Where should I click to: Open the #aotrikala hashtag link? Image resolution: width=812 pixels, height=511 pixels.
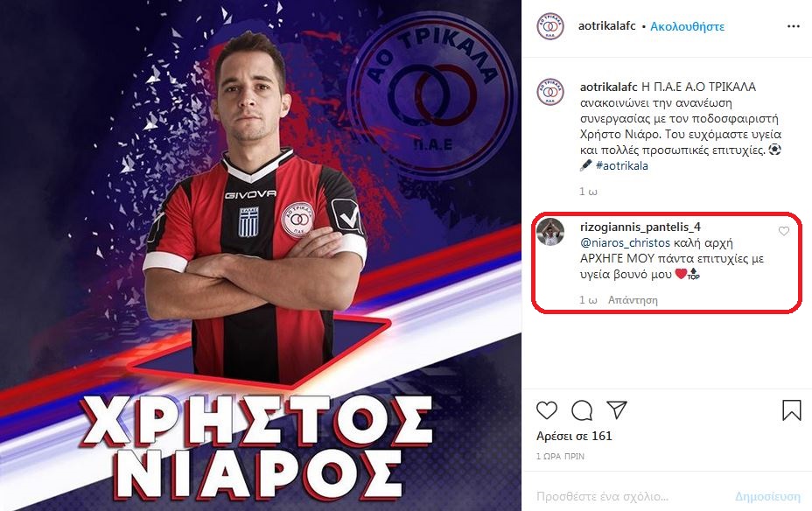[622, 165]
